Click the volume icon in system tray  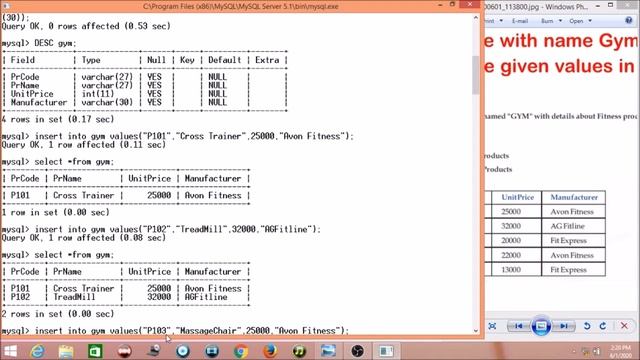coord(597,351)
